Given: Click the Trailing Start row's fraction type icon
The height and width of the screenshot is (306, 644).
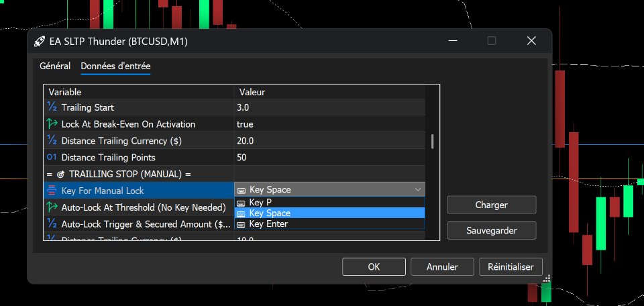Looking at the screenshot, I should coord(52,107).
